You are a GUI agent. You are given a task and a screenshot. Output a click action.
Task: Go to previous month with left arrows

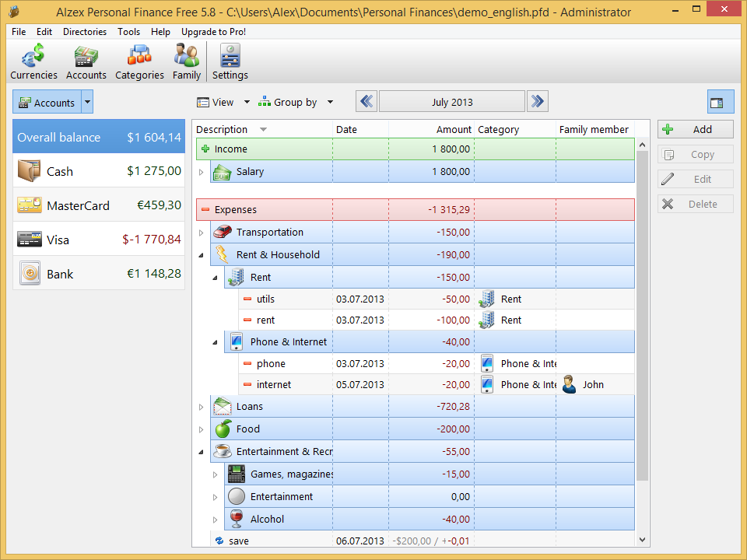click(x=366, y=101)
